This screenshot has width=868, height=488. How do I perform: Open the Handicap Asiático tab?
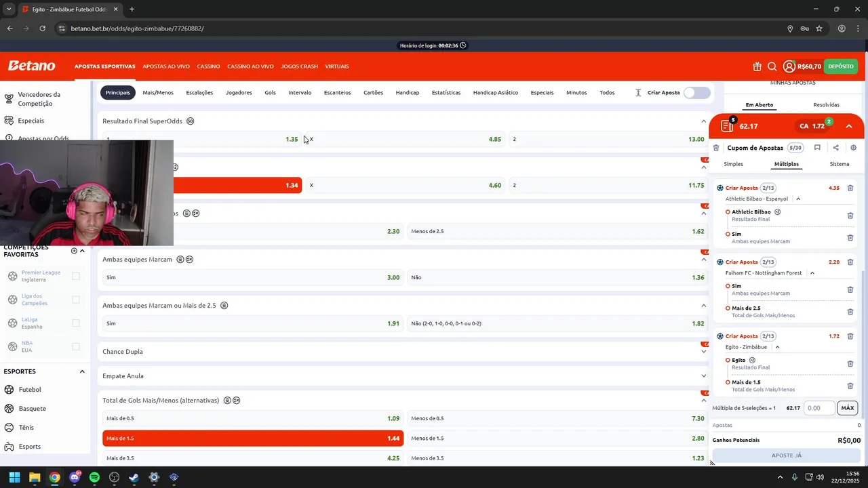496,93
